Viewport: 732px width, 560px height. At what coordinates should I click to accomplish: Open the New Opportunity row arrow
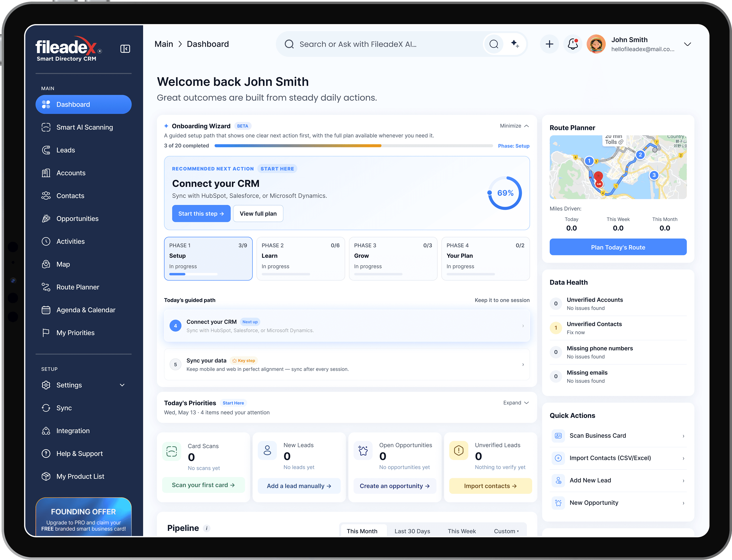[683, 503]
